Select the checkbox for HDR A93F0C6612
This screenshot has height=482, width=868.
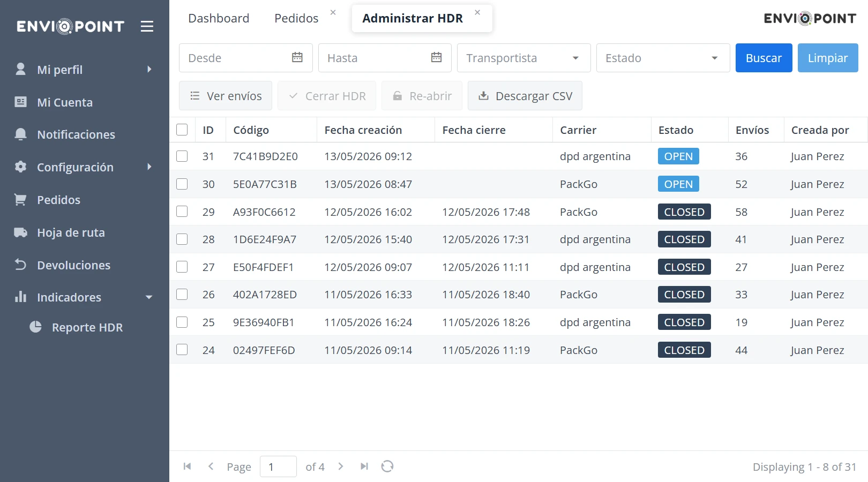click(182, 212)
